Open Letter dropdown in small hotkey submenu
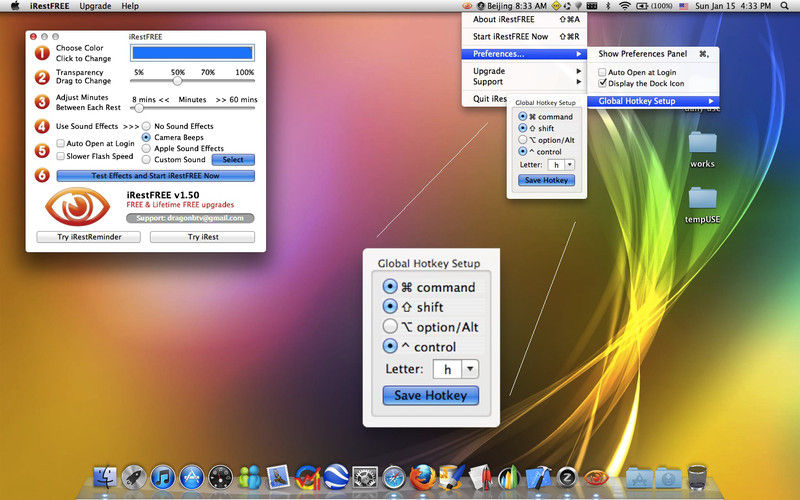Viewport: 800px width, 500px height. coord(569,165)
